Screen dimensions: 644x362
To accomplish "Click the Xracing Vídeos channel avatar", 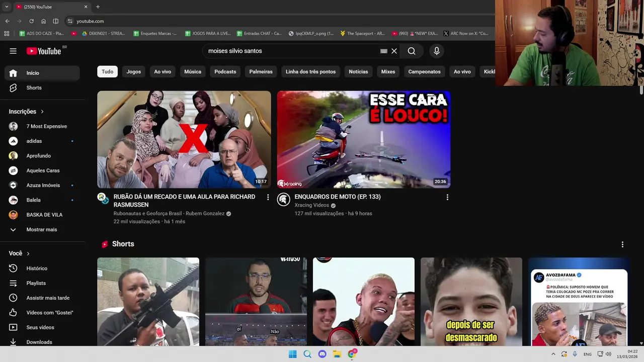I will click(284, 199).
